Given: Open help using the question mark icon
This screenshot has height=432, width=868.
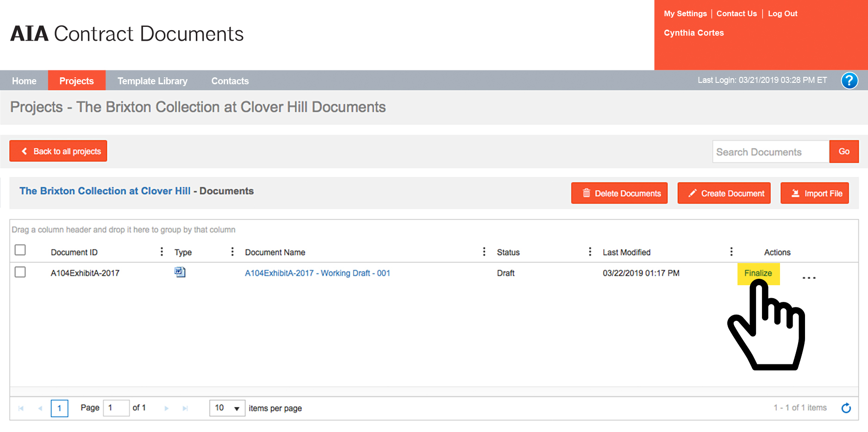Looking at the screenshot, I should click(849, 81).
